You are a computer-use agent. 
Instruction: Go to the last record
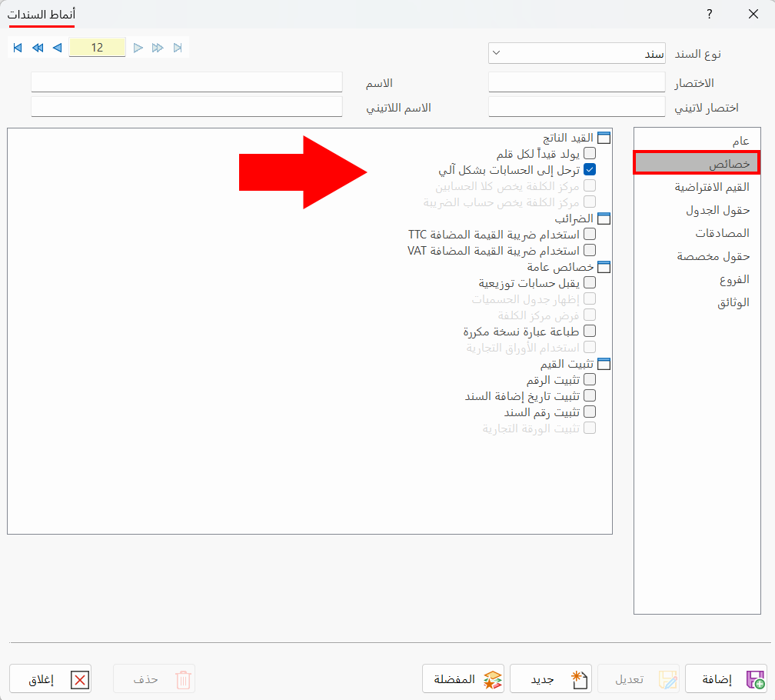(178, 48)
